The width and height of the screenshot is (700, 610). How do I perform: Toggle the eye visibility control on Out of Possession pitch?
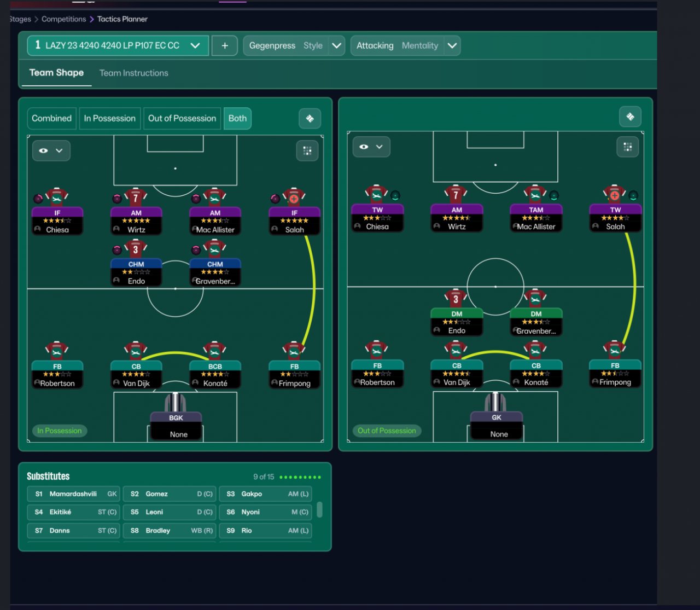pos(371,147)
